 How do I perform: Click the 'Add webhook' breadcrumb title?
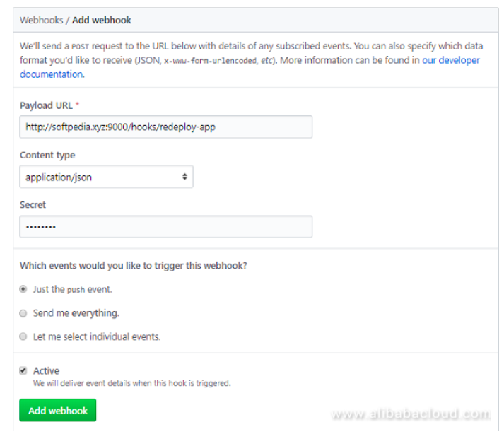(102, 20)
